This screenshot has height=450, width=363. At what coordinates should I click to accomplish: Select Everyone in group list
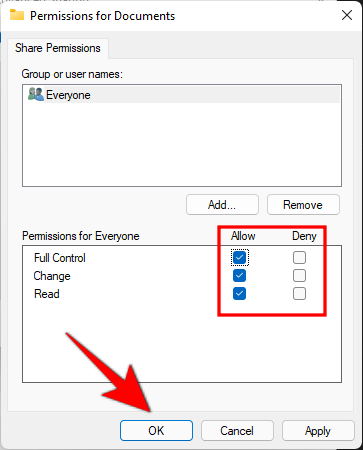(x=182, y=95)
